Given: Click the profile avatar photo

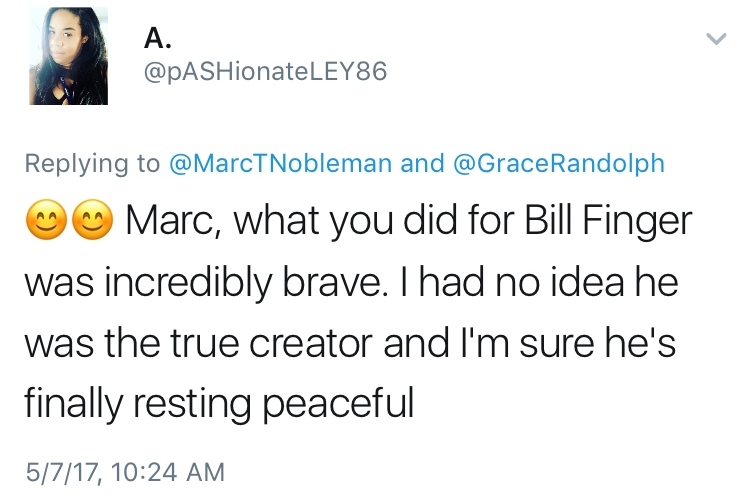Looking at the screenshot, I should pos(68,55).
